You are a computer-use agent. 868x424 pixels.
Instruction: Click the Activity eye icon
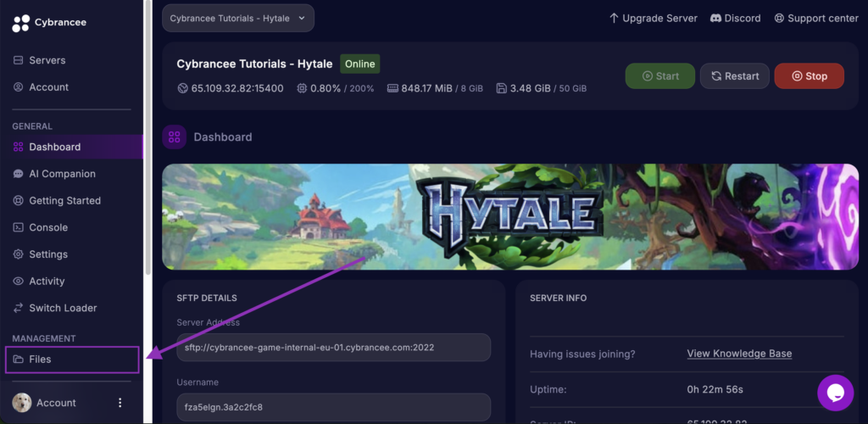point(19,282)
